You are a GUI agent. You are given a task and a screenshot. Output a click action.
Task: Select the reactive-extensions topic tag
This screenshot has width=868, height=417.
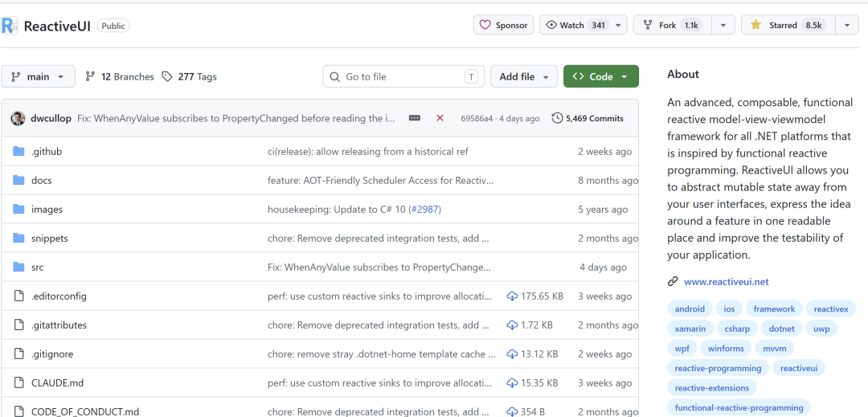(712, 388)
